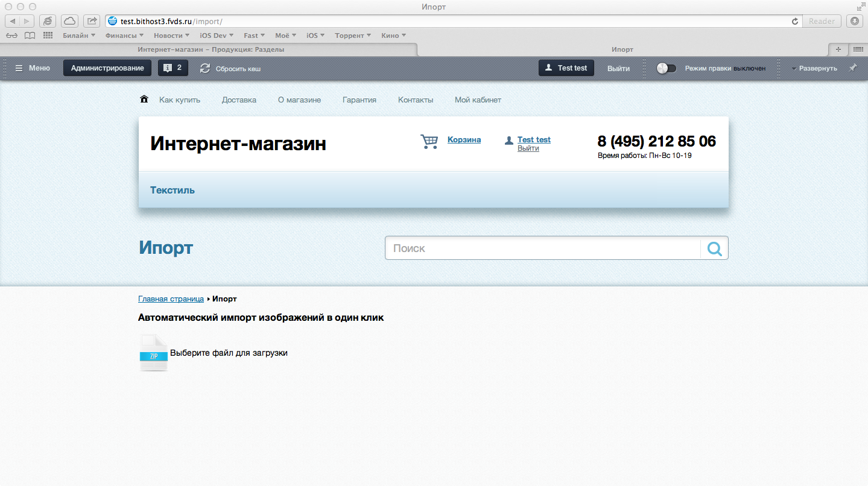Open the hamburger Меню in the admin panel

coord(20,68)
